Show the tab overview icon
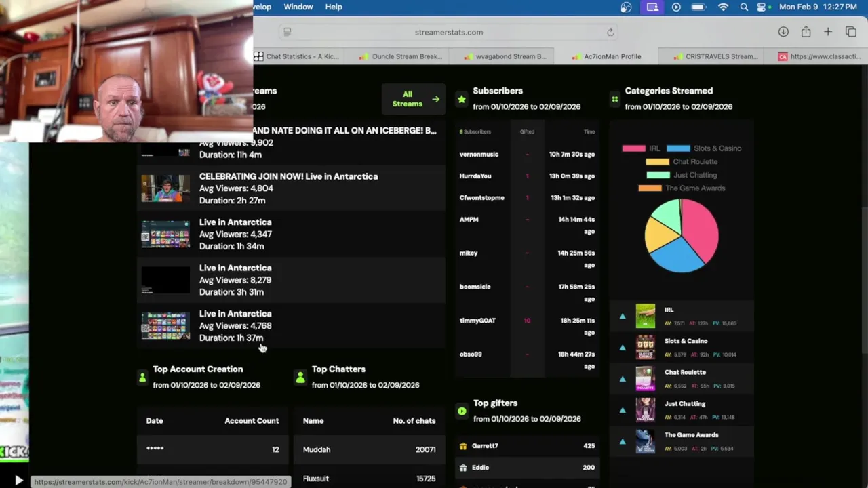 pyautogui.click(x=851, y=32)
